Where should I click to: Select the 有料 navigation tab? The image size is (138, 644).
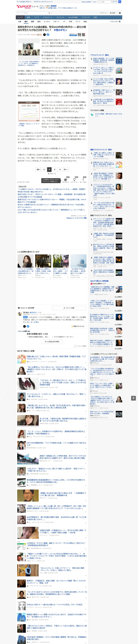(x=95, y=17)
